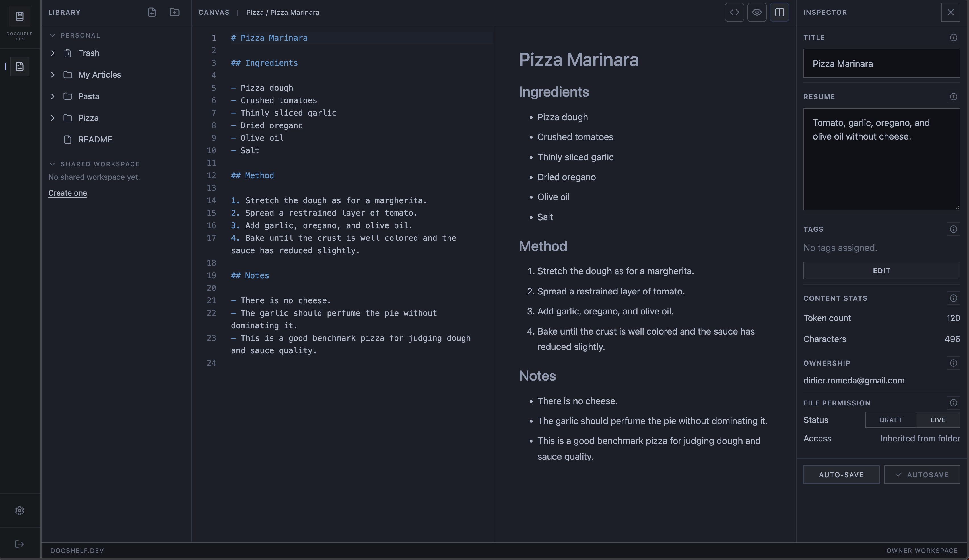Open the README document
This screenshot has width=969, height=560.
pos(95,139)
